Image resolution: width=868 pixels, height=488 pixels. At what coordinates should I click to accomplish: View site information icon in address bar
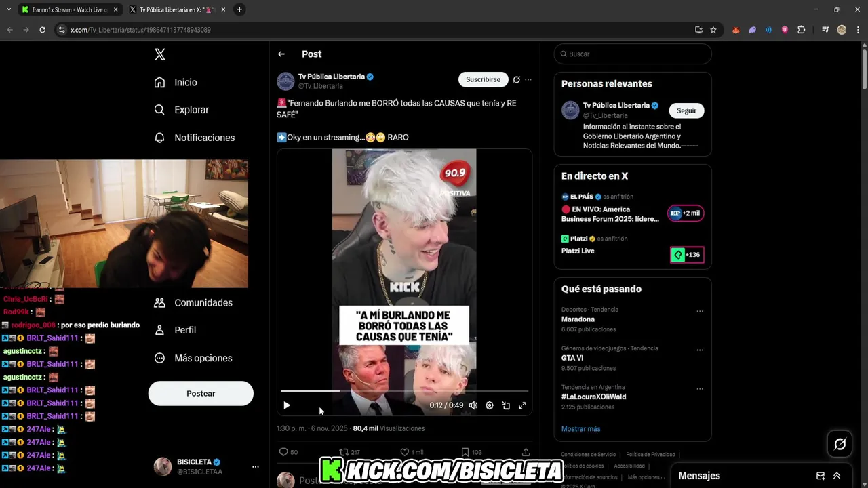(62, 30)
